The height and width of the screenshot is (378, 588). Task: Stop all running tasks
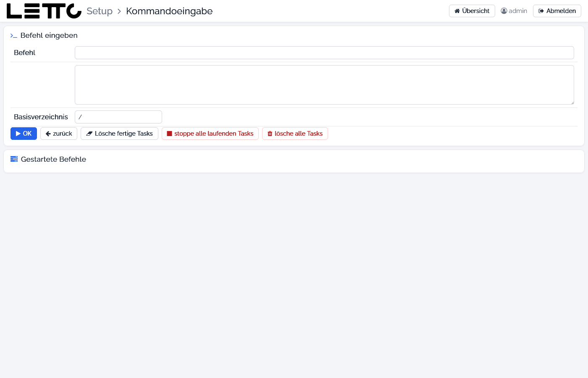[210, 134]
